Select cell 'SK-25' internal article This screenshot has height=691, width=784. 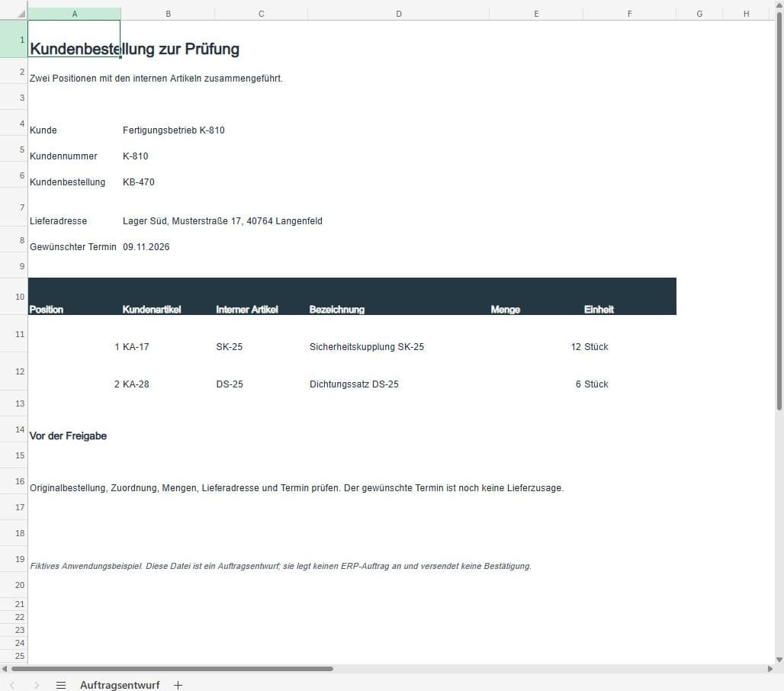(x=229, y=347)
